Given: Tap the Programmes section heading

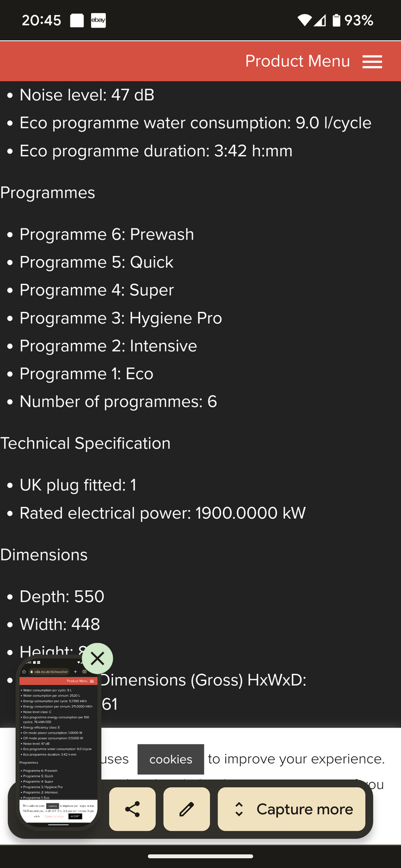Looking at the screenshot, I should pyautogui.click(x=48, y=193).
